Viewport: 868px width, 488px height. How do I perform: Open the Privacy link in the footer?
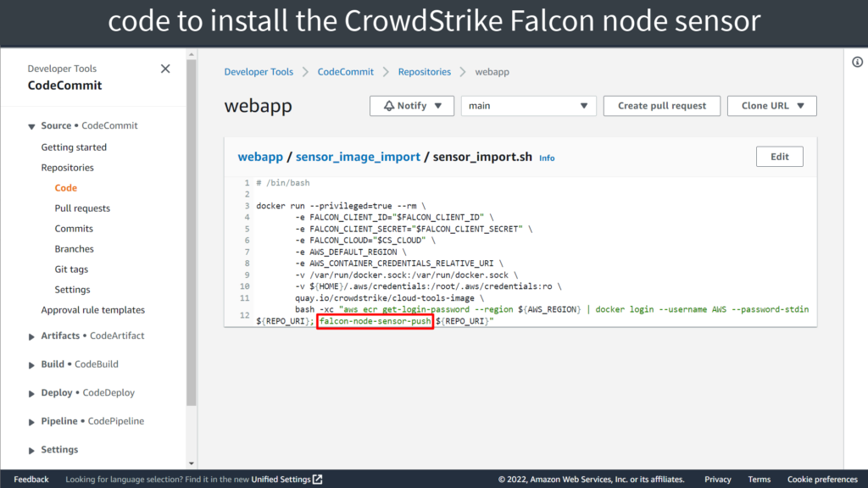[717, 480]
